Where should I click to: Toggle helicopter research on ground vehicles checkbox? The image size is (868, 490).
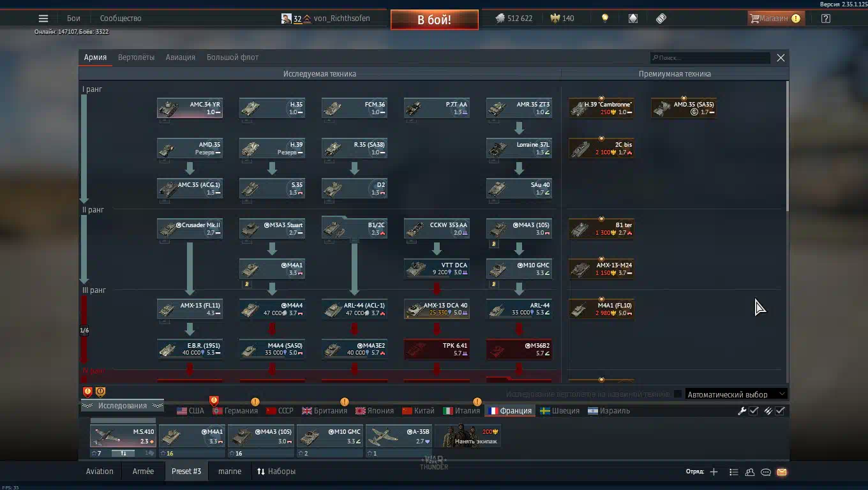[678, 394]
